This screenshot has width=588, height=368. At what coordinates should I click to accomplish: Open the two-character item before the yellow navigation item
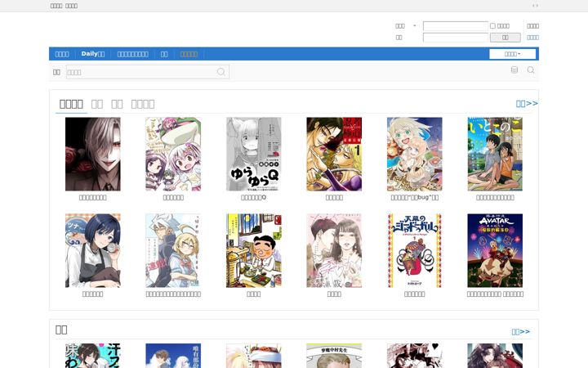(164, 54)
